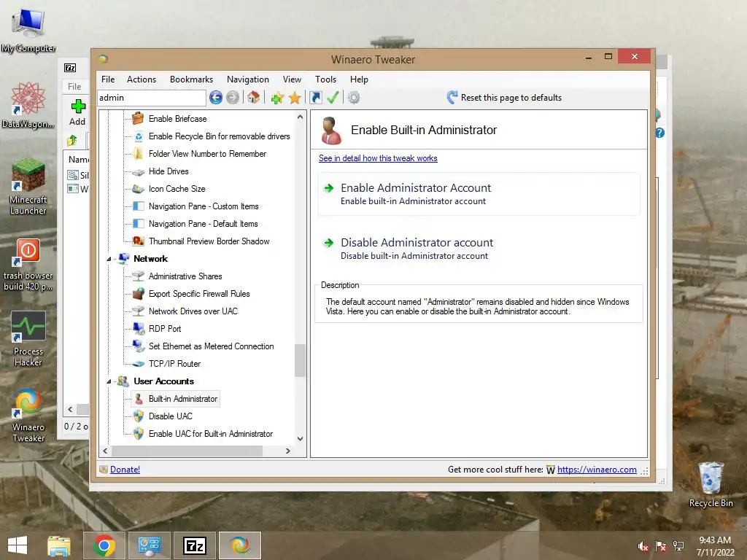Click the Windows Start button

click(x=18, y=545)
